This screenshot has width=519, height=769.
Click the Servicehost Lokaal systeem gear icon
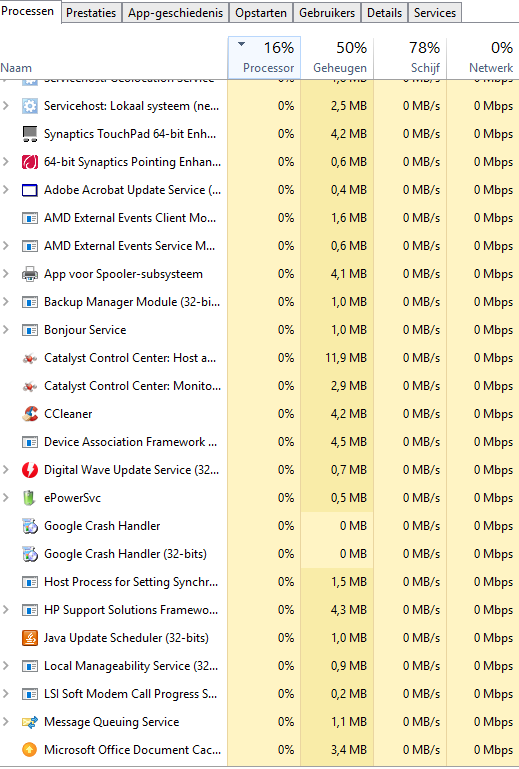coord(30,106)
